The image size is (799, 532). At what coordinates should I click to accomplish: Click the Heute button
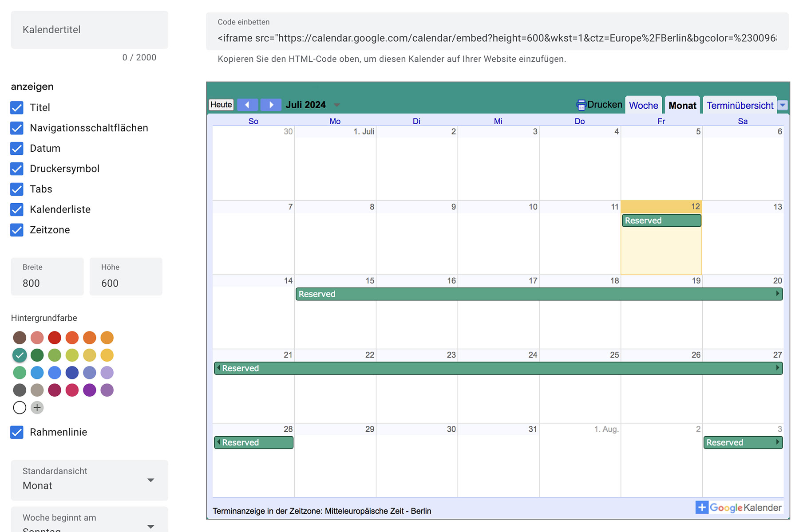[221, 105]
